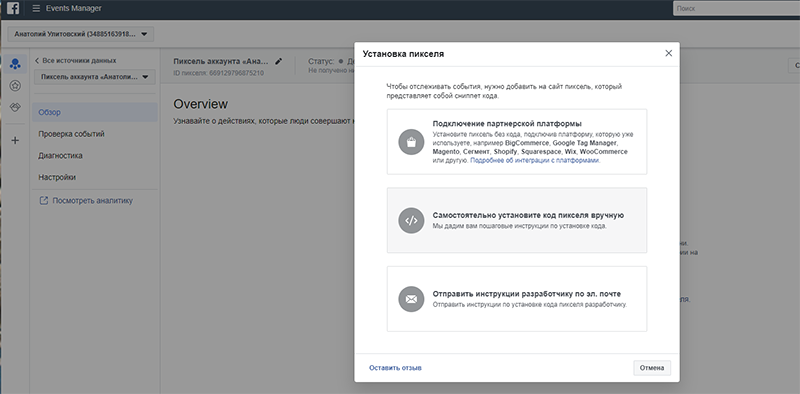Click the Events Manager title
800x394 pixels.
(x=73, y=9)
